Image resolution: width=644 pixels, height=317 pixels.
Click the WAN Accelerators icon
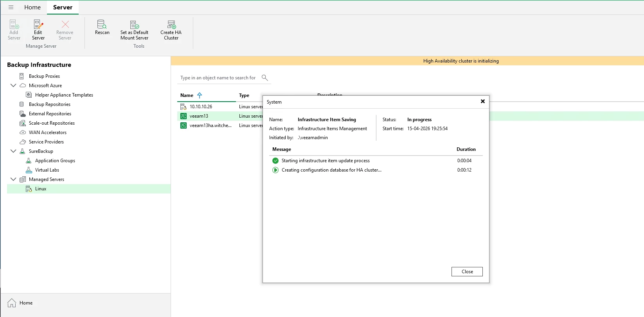click(x=23, y=133)
